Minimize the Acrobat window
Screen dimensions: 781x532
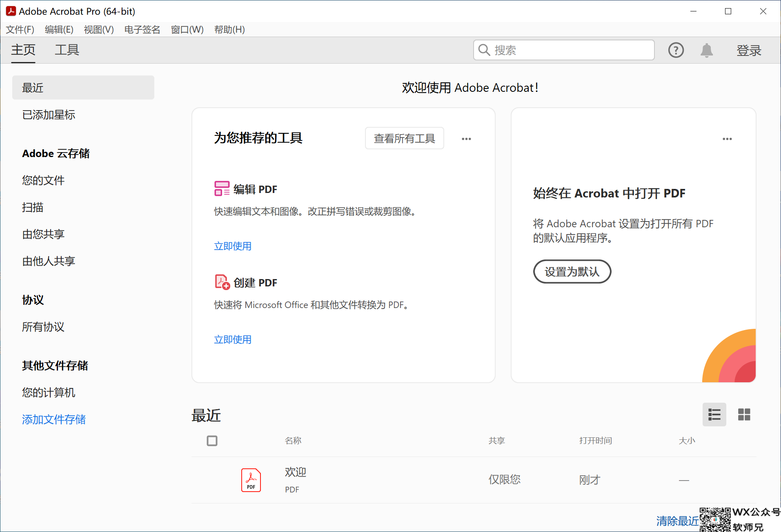point(693,11)
